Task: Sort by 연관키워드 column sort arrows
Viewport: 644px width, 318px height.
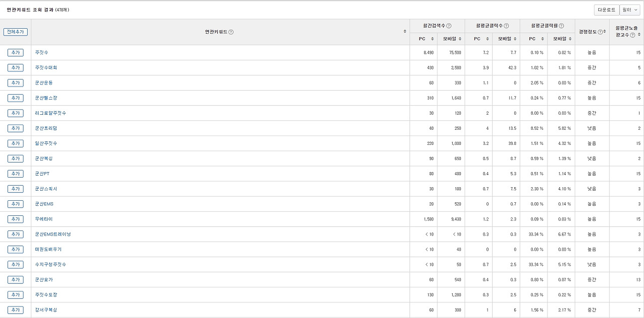Action: (x=405, y=31)
